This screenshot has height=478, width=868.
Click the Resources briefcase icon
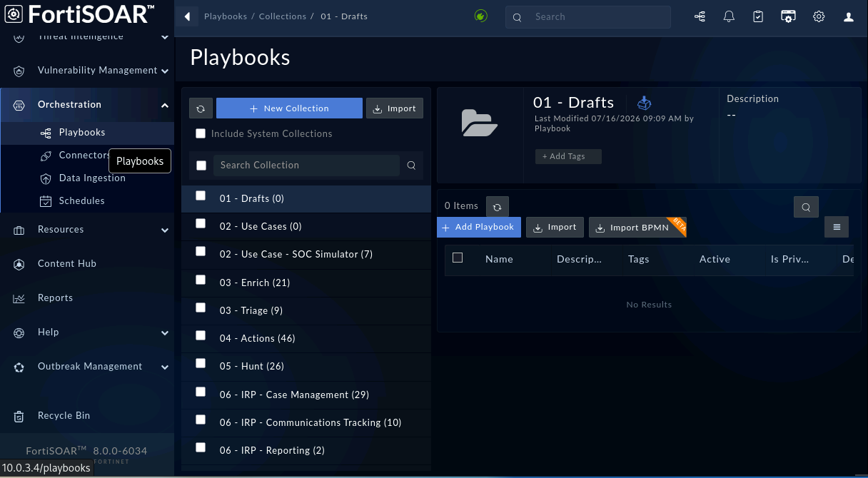pyautogui.click(x=19, y=230)
